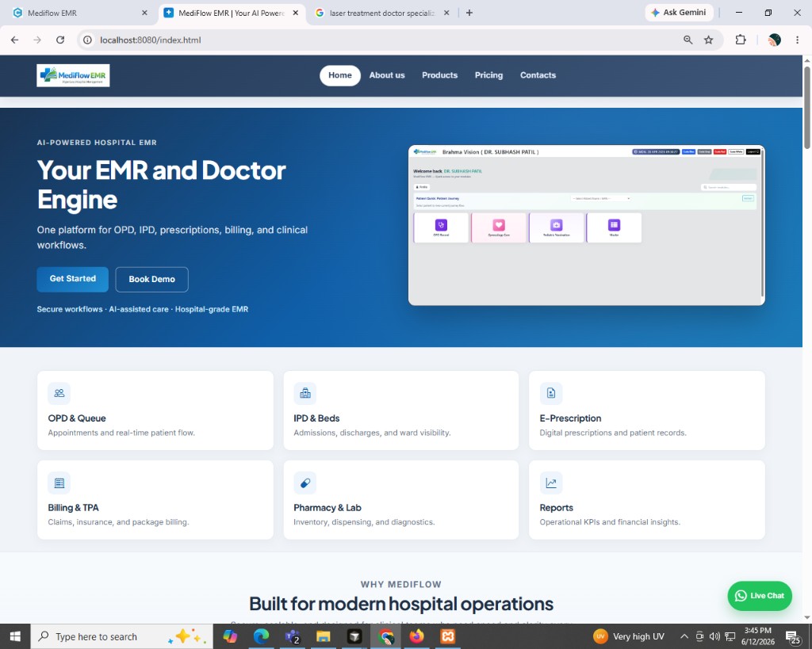Show hidden system tray icons chevron
The height and width of the screenshot is (649, 812).
(684, 636)
